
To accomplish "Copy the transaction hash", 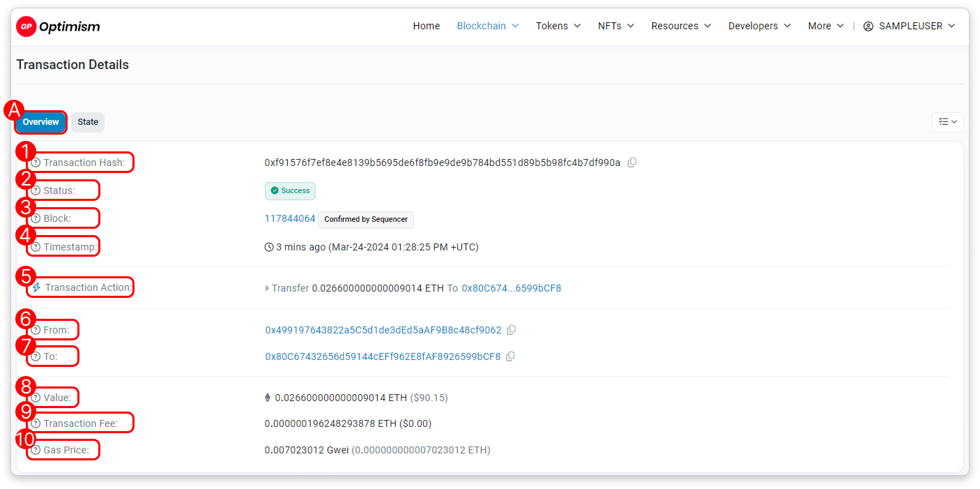I will pos(632,163).
